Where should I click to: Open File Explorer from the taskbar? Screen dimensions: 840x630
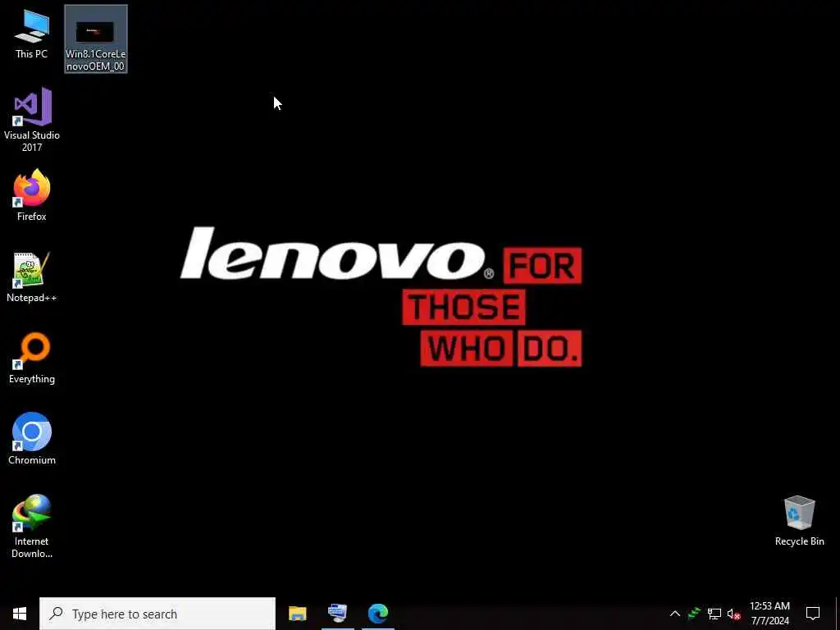[297, 614]
